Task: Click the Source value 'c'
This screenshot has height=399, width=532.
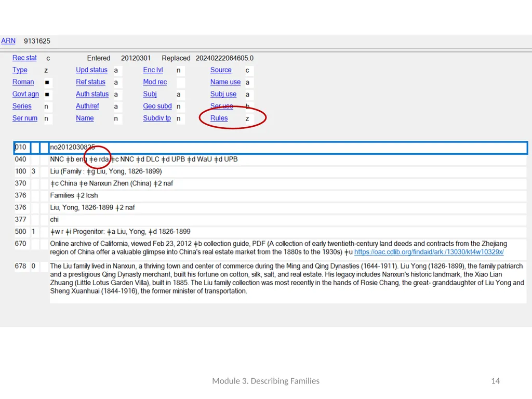Action: [x=247, y=70]
